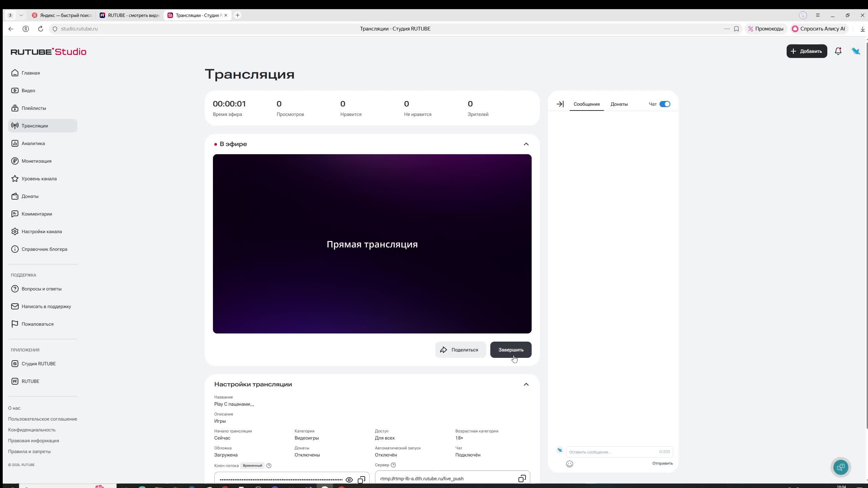Collapse the 'В эфире' section
Image resolution: width=868 pixels, height=488 pixels.
pos(526,144)
